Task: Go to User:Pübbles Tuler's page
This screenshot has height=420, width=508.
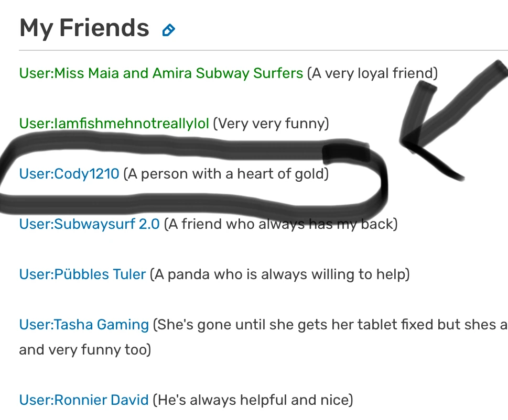Action: point(82,274)
